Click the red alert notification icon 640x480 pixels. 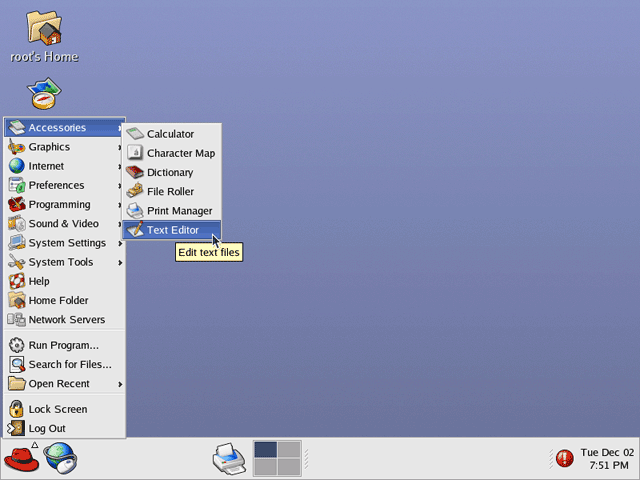coord(565,458)
